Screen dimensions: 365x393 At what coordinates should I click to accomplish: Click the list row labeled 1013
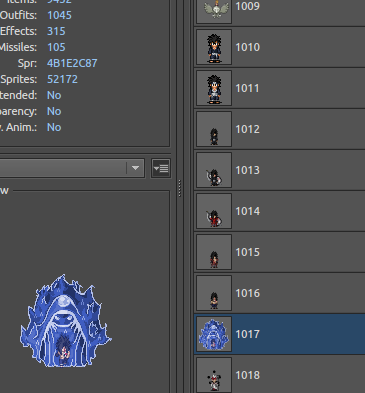[x=280, y=170]
